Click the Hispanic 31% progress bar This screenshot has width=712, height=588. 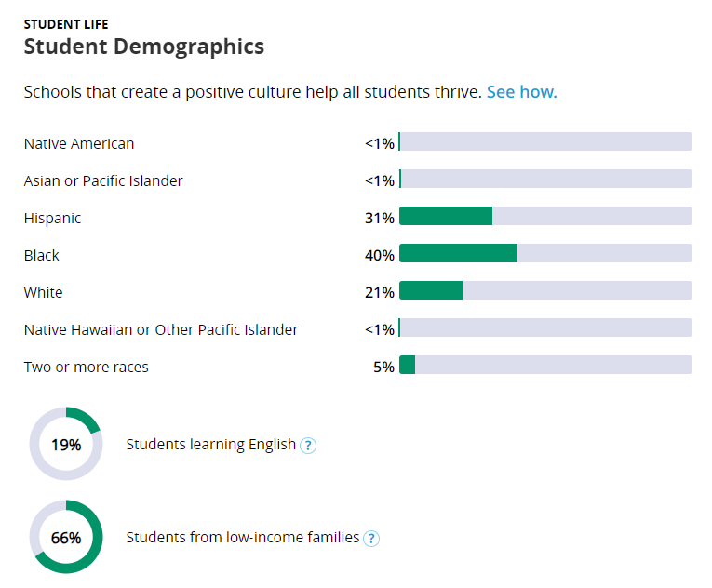coord(544,216)
